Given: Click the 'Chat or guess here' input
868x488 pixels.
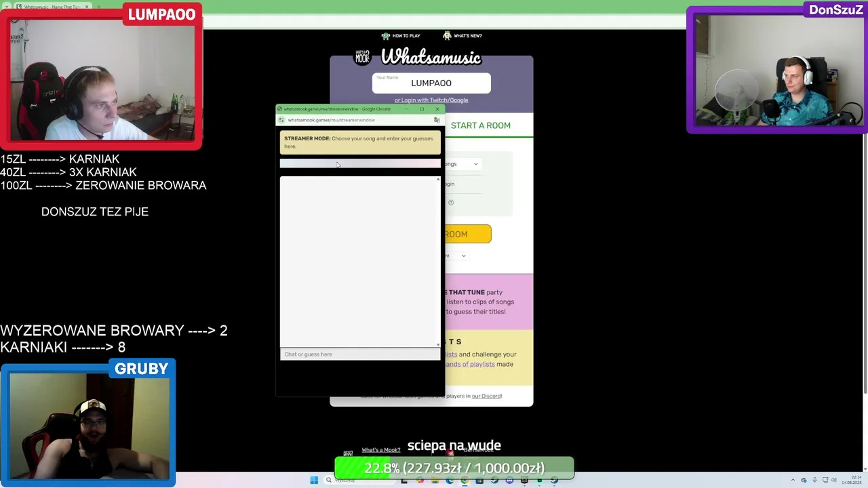Looking at the screenshot, I should click(x=360, y=354).
